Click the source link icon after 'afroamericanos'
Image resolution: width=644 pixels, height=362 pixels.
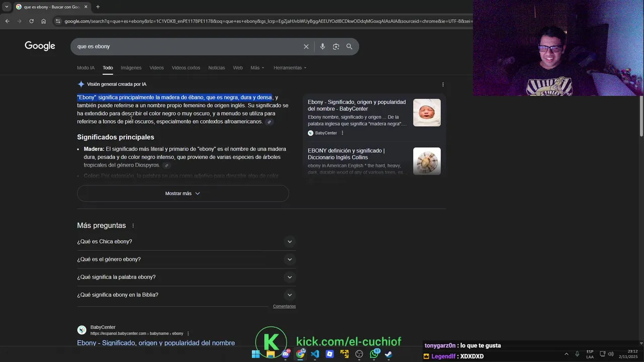(269, 122)
